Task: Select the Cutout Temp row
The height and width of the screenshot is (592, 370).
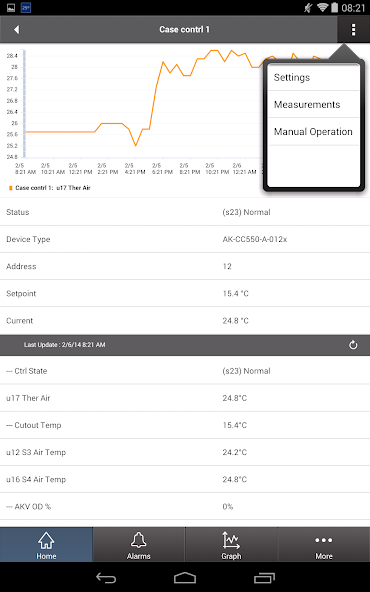Action: click(x=185, y=425)
